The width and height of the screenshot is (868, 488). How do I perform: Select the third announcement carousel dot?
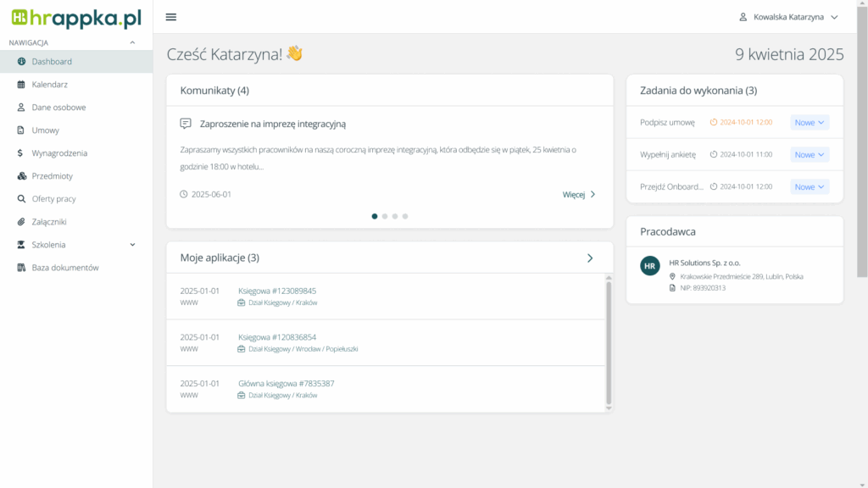(395, 216)
